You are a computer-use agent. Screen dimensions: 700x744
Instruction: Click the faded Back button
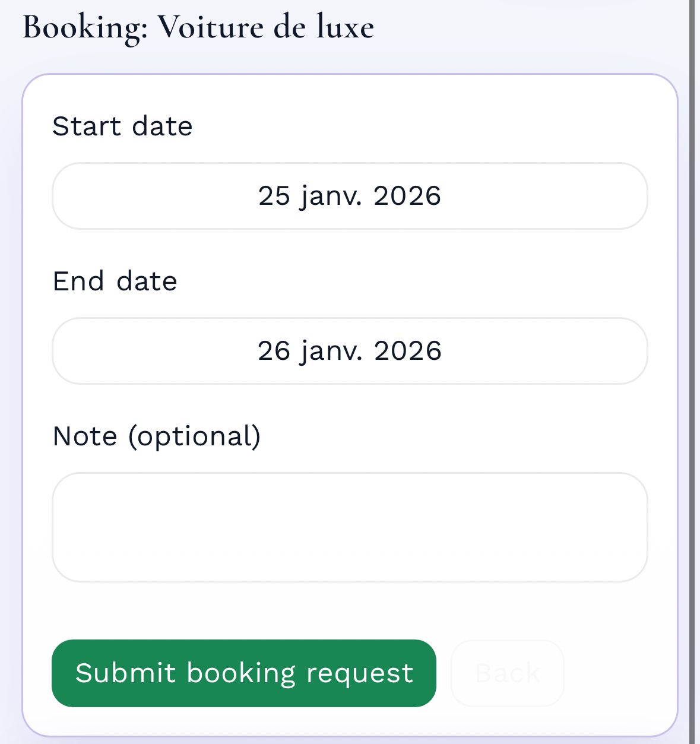click(507, 673)
